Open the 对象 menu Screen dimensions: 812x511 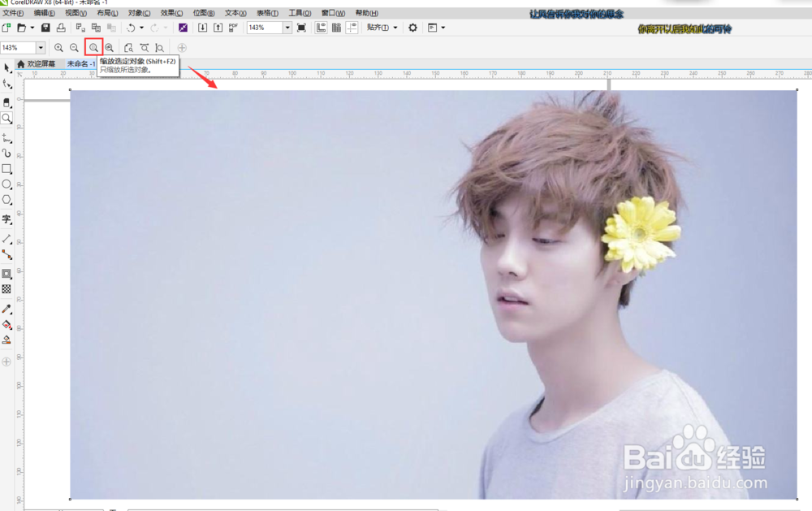tap(140, 13)
